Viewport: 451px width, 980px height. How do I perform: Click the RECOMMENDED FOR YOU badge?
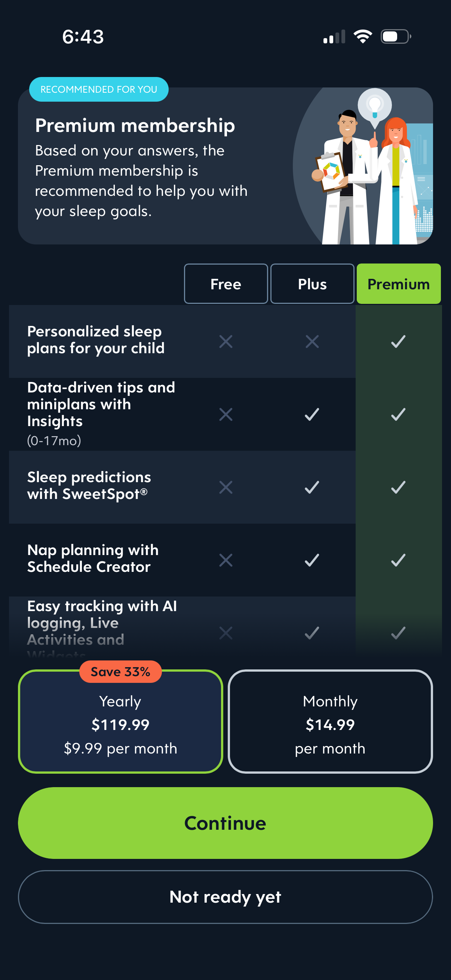point(99,89)
